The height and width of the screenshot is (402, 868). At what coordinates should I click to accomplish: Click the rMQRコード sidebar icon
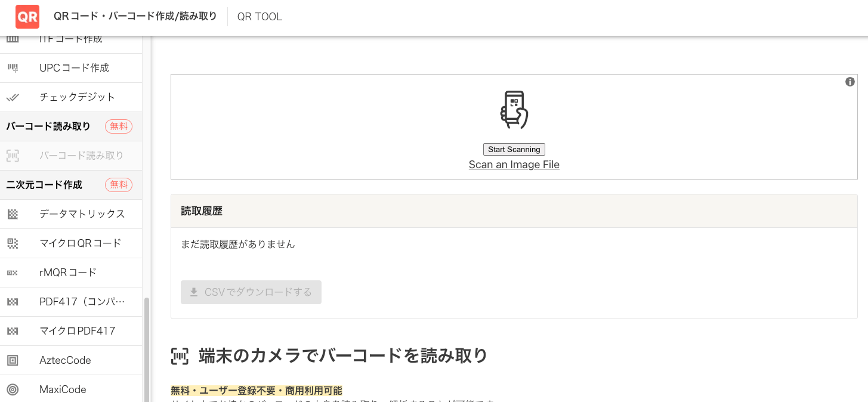click(13, 273)
